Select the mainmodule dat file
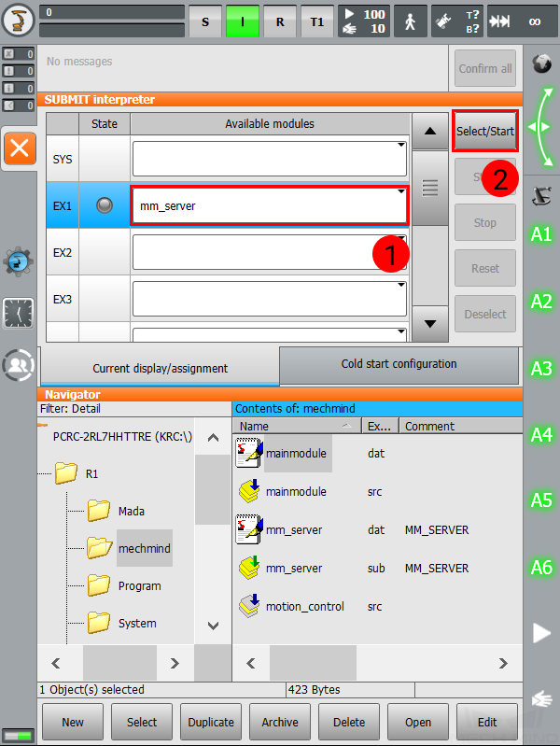 point(296,453)
